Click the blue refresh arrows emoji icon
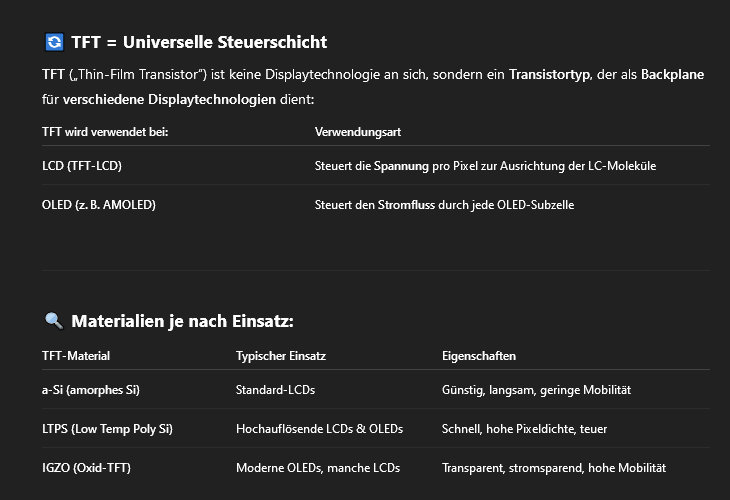This screenshot has width=730, height=500. point(54,42)
